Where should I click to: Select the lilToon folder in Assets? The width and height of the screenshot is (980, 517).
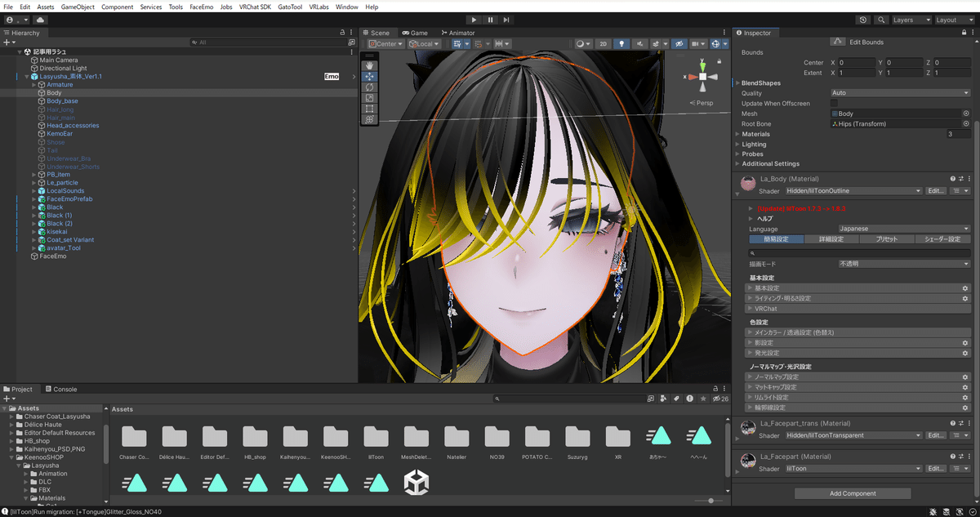click(376, 443)
